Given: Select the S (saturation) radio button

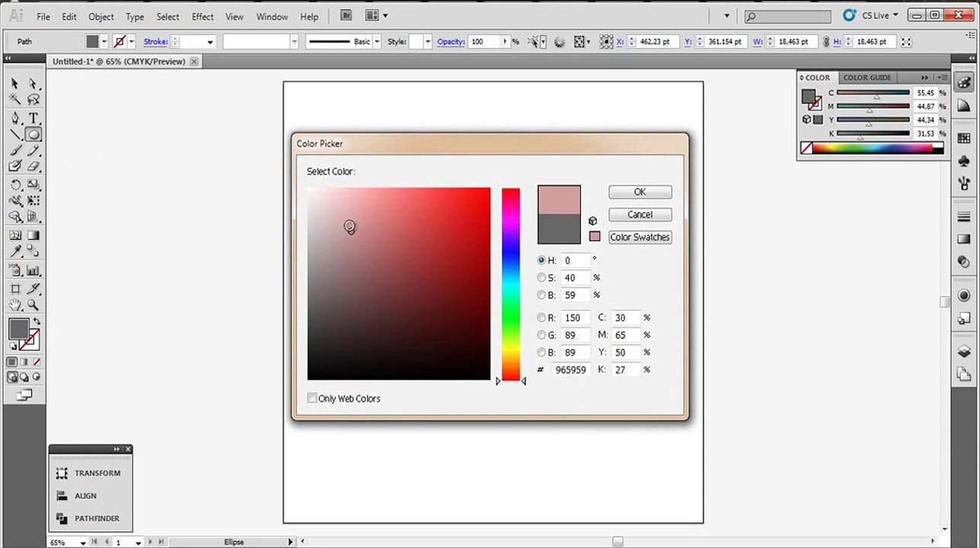Looking at the screenshot, I should 541,278.
